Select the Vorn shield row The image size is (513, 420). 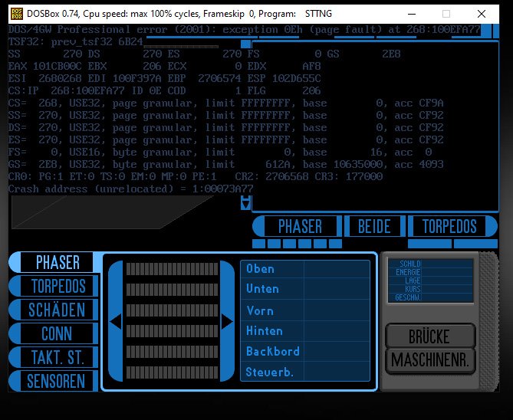(x=305, y=310)
